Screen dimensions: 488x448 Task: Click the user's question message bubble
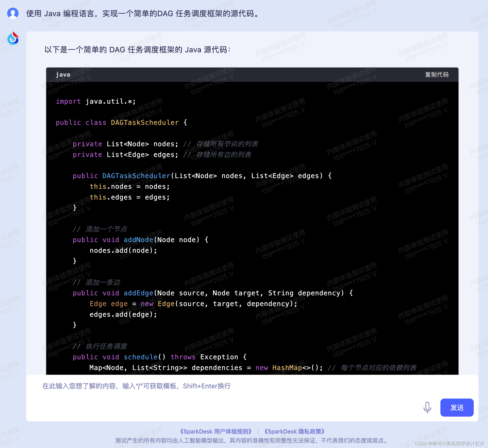click(x=142, y=14)
